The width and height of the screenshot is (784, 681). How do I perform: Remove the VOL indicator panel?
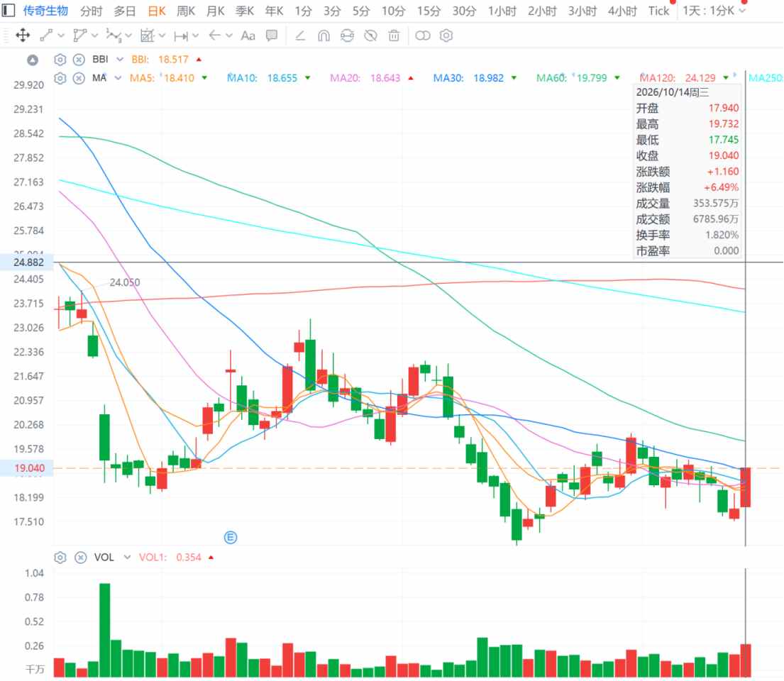coord(80,557)
